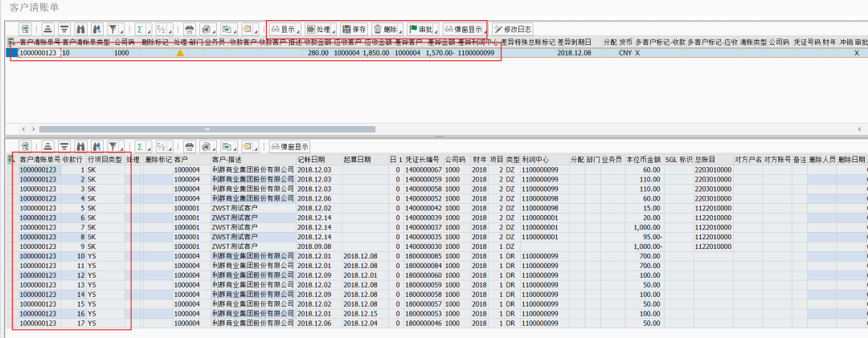Print the upper grid list
Screen dimensions: 868x338
point(190,30)
